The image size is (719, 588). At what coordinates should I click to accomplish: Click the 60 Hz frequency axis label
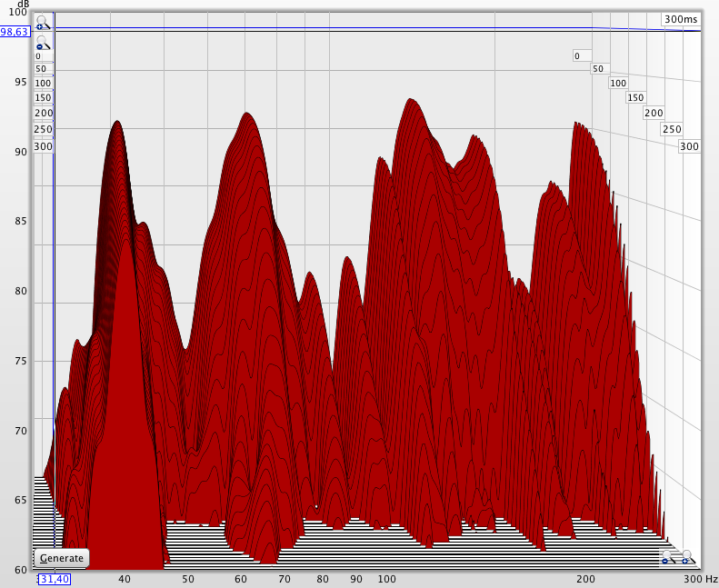(x=241, y=579)
